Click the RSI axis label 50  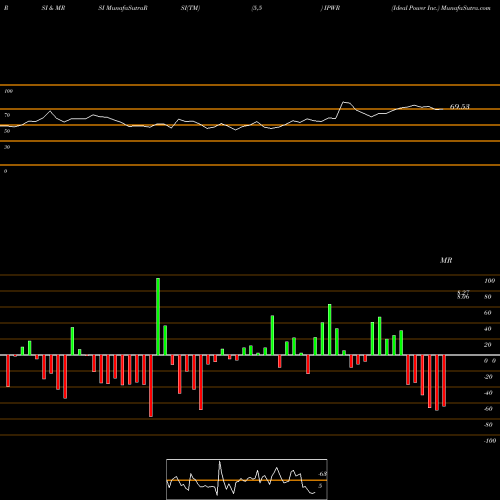click(7, 131)
